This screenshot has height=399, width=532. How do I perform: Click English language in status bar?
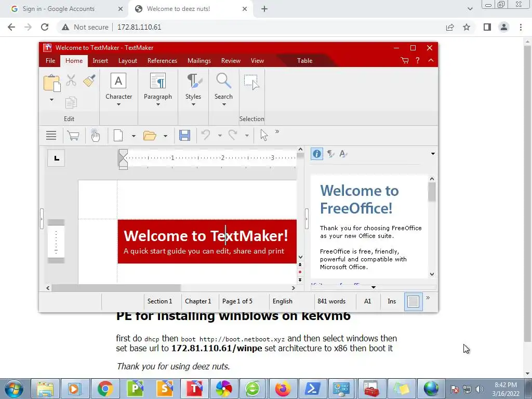click(x=282, y=301)
